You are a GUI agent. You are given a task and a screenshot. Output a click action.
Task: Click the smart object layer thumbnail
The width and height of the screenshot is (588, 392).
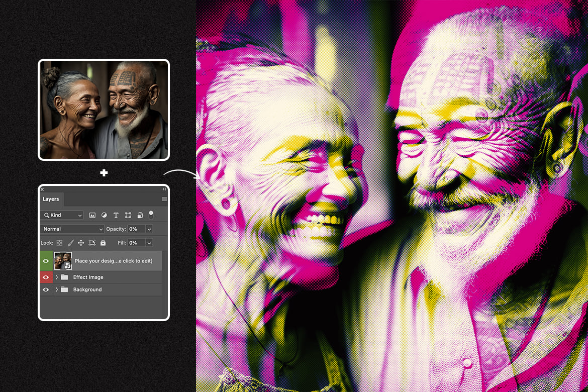tap(63, 261)
